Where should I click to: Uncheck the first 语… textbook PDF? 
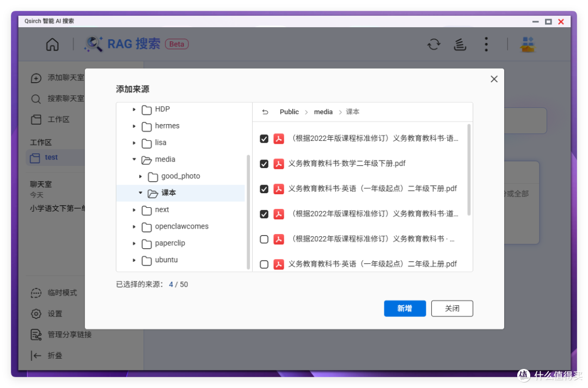pyautogui.click(x=264, y=139)
